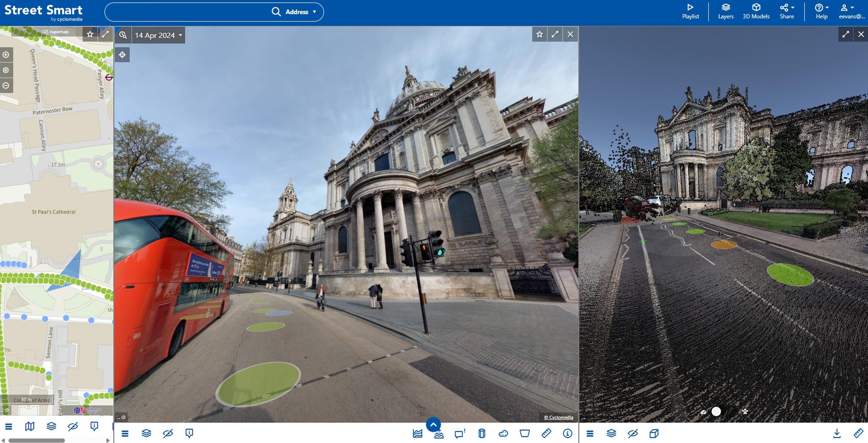Expand the Help dropdown

point(821,11)
